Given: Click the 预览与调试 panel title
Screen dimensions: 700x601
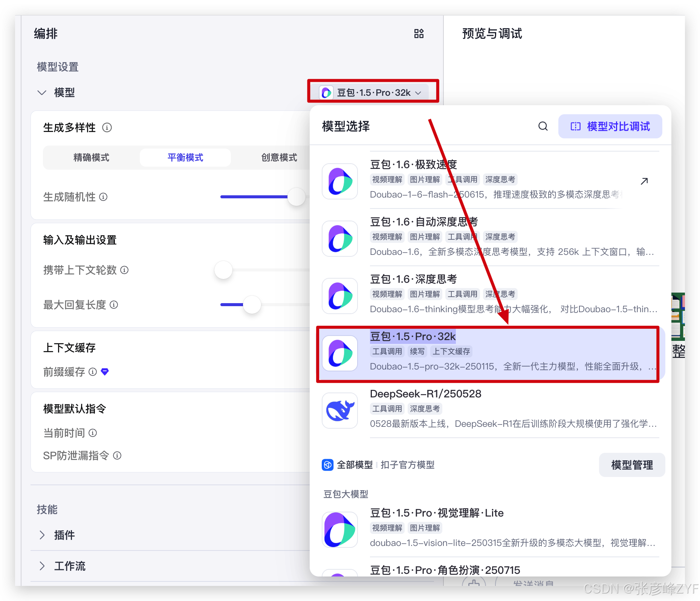Looking at the screenshot, I should 492,34.
